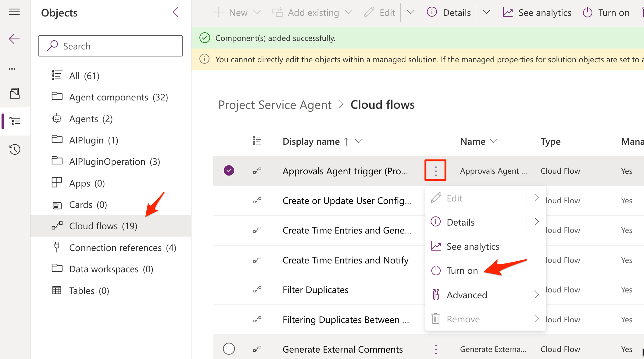Open the solution overview icon in rail
This screenshot has height=359, width=644.
(x=15, y=93)
